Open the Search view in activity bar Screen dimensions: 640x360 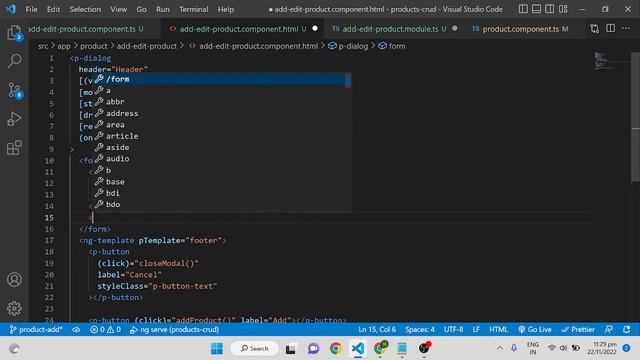pos(14,61)
